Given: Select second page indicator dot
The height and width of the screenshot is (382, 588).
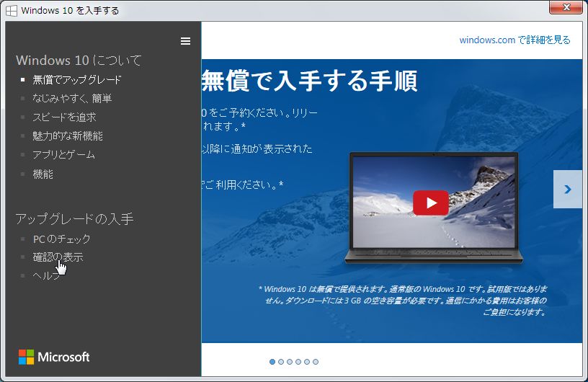Looking at the screenshot, I should [281, 362].
